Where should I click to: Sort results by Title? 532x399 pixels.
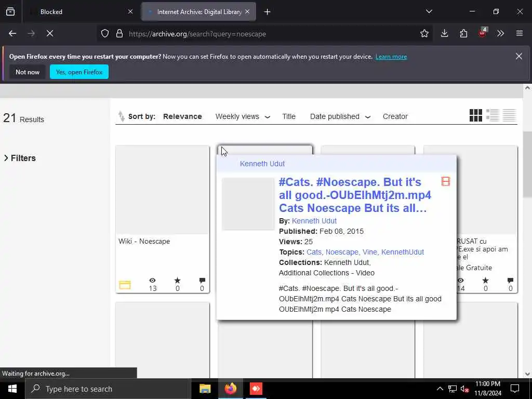pyautogui.click(x=289, y=116)
